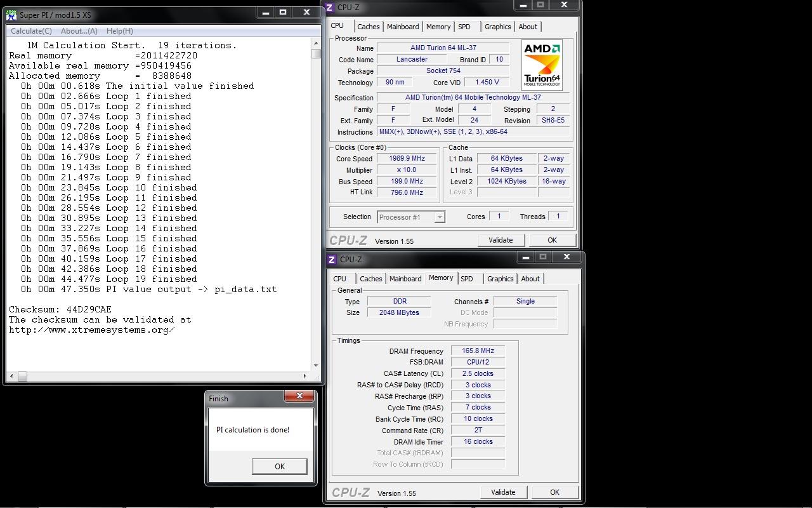The image size is (812, 508).
Task: Click OK in lower CPU-Z window
Action: [x=554, y=492]
